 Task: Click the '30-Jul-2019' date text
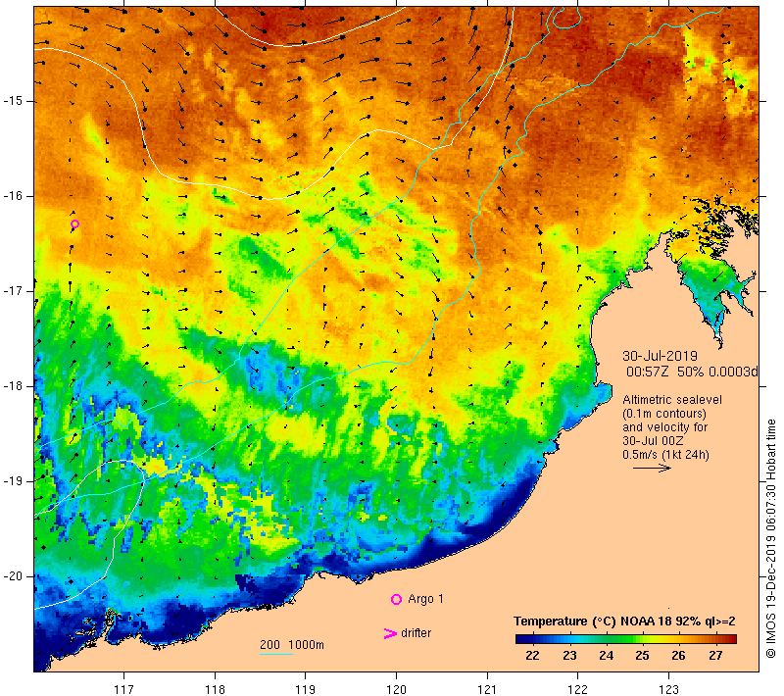point(660,356)
